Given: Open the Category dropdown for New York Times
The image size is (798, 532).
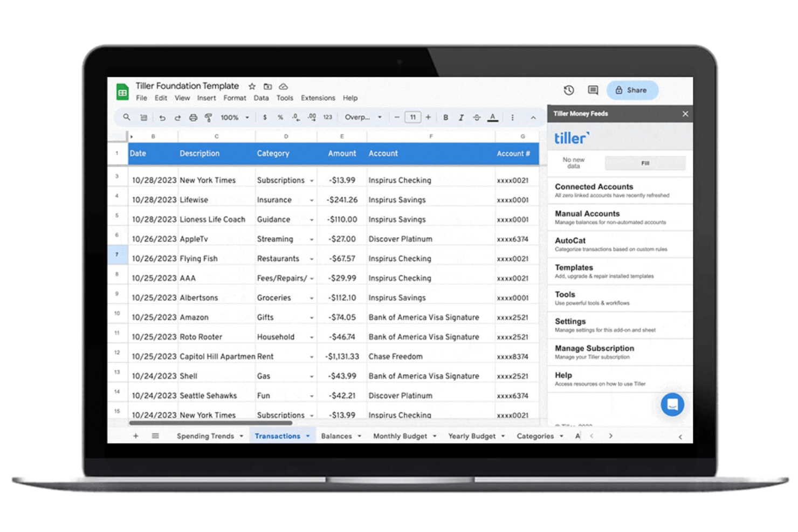Looking at the screenshot, I should tap(312, 180).
